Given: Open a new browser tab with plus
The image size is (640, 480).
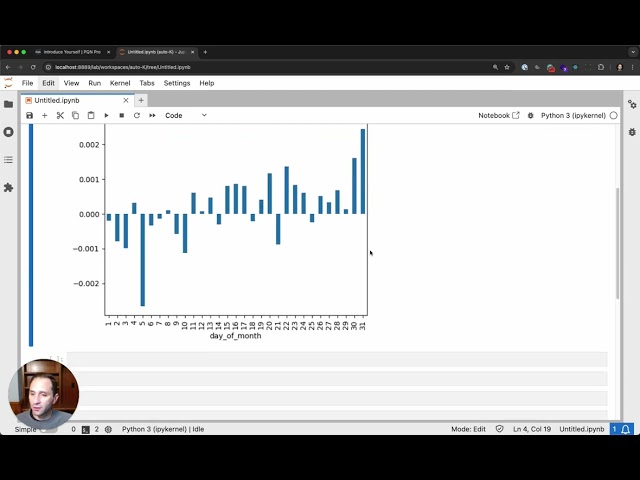Looking at the screenshot, I should (205, 52).
